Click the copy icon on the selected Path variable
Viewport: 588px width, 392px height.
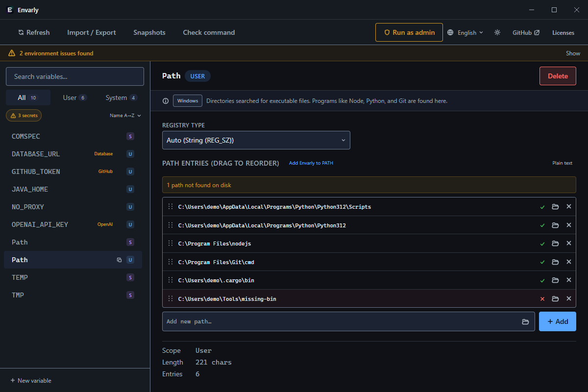click(119, 260)
